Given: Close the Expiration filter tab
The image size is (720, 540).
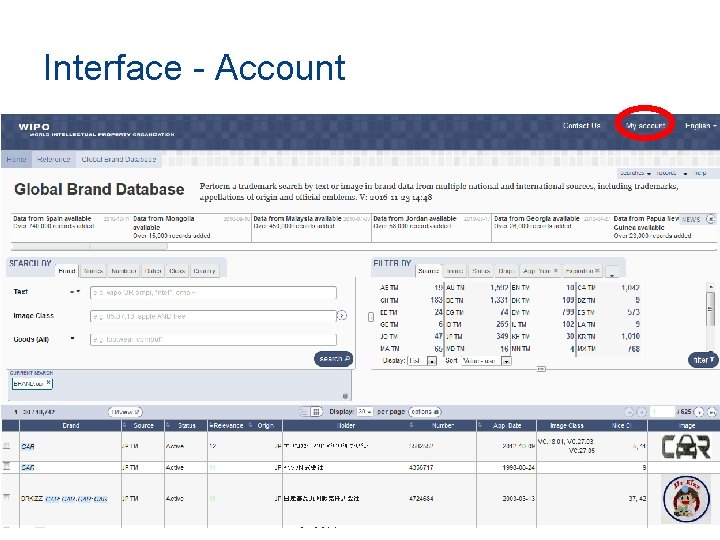Looking at the screenshot, I should 597,270.
